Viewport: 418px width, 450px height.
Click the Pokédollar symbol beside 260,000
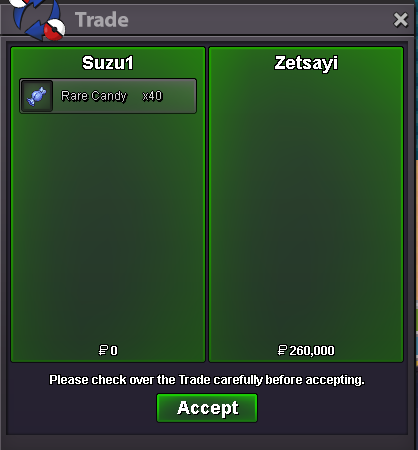click(282, 350)
